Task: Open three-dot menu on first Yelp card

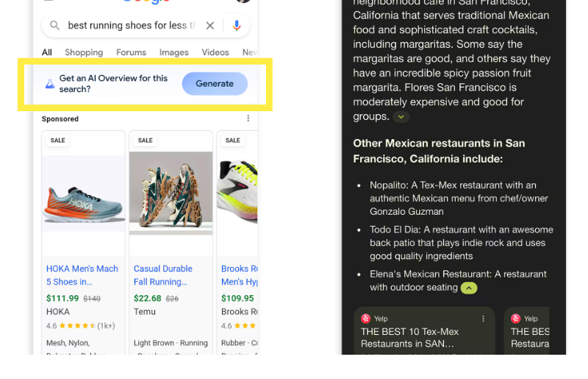Action: (484, 319)
